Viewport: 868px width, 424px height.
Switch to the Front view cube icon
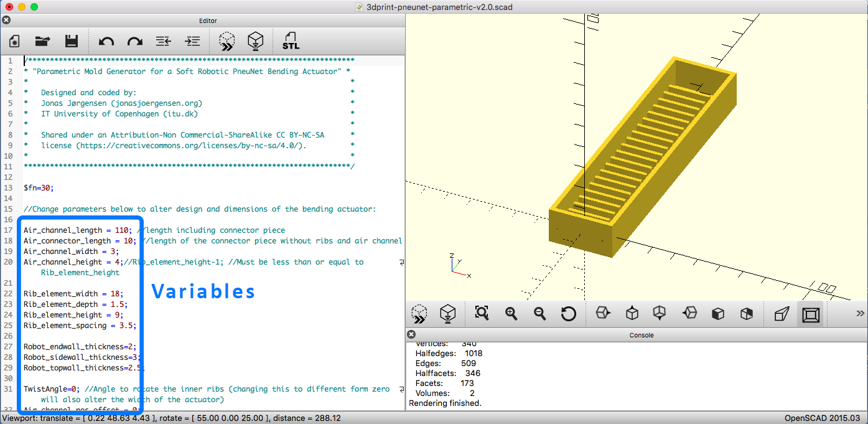[x=718, y=313]
